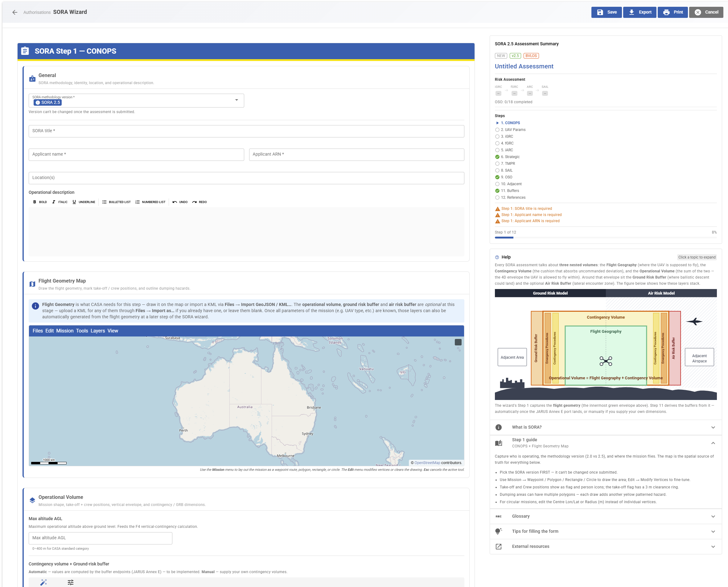Image resolution: width=728 pixels, height=587 pixels.
Task: Click the lightbulb Tips icon
Action: [498, 531]
